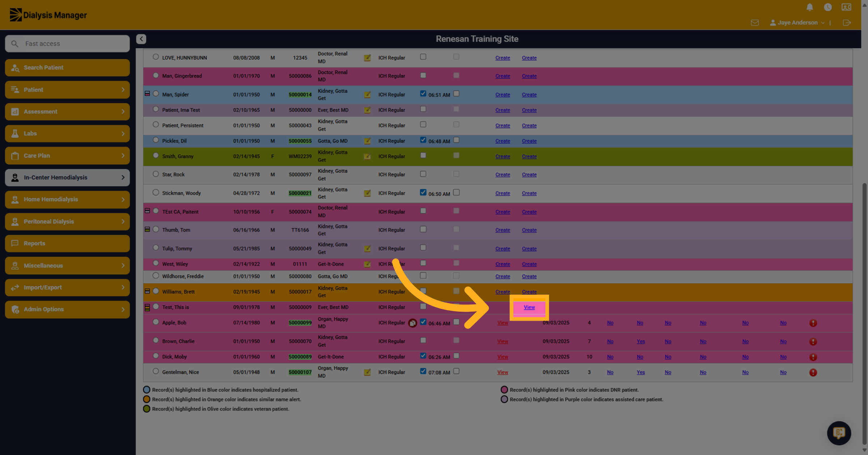Screen dimensions: 868x455
Task: Click the note icon in LOVE, HUNNYBUNN row
Action: (367, 58)
